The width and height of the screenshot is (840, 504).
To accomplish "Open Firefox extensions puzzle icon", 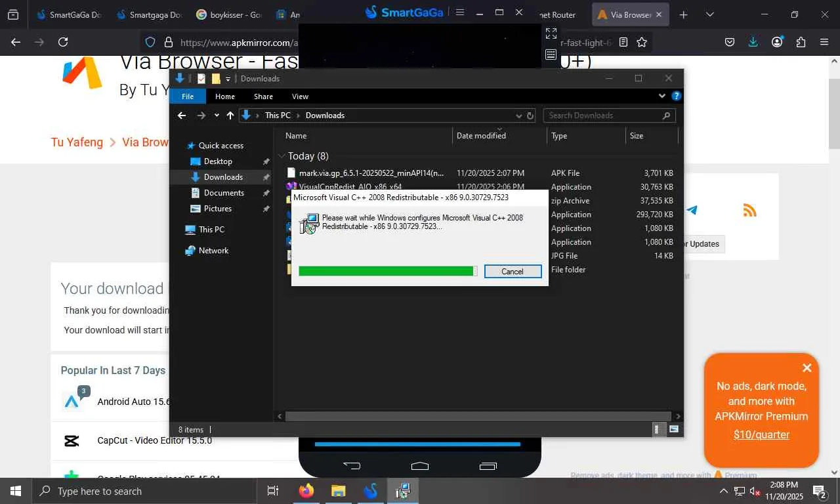I will tap(801, 42).
